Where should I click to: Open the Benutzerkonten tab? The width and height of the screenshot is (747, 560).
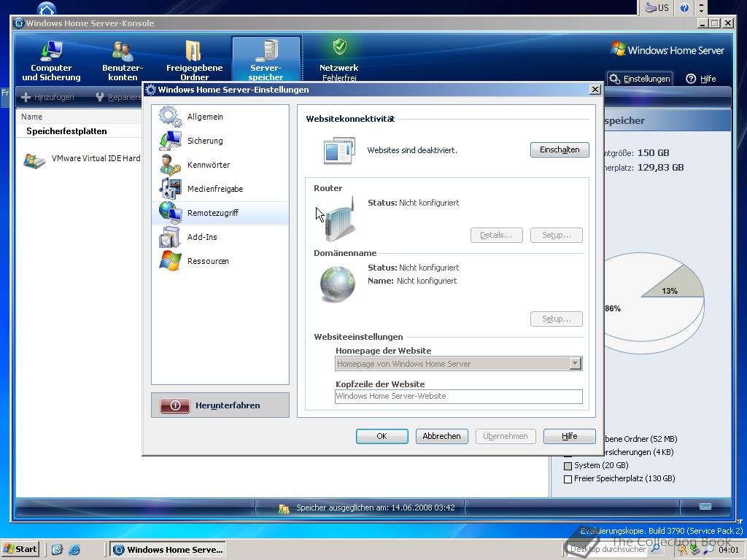[123, 61]
